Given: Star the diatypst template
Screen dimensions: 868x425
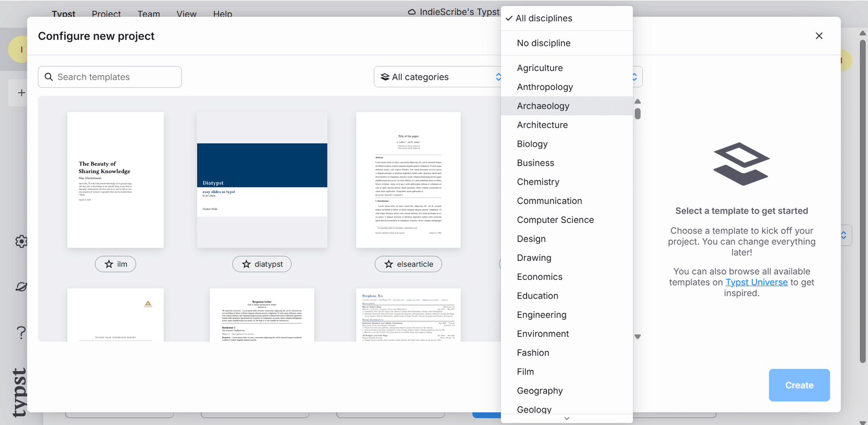Looking at the screenshot, I should (262, 264).
